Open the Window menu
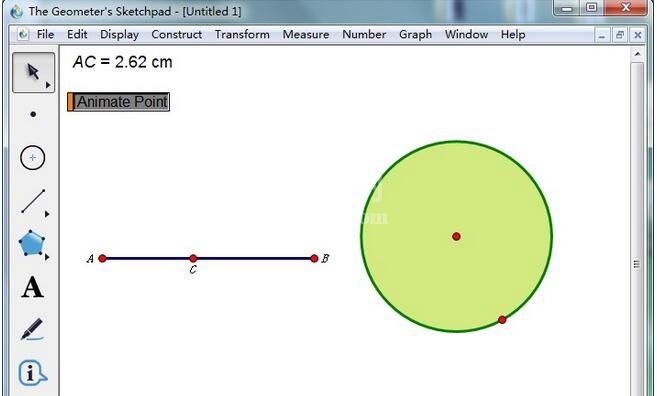The width and height of the screenshot is (657, 396). pyautogui.click(x=466, y=34)
